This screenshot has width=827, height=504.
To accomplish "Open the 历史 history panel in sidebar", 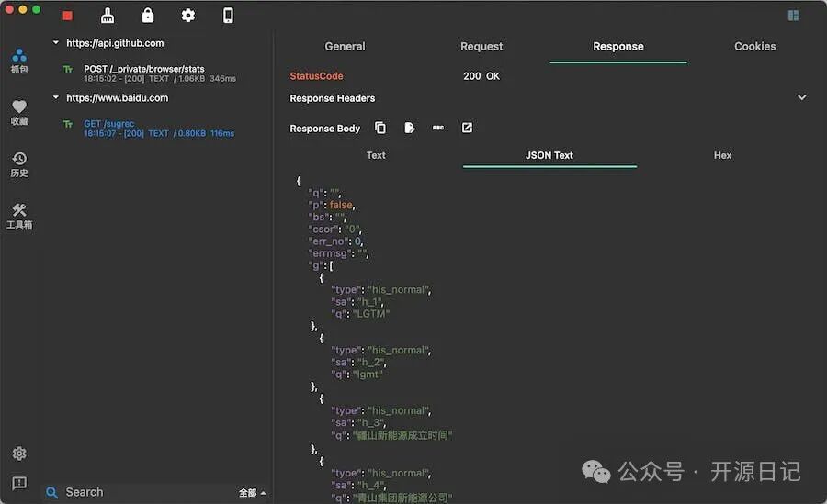I will (19, 164).
